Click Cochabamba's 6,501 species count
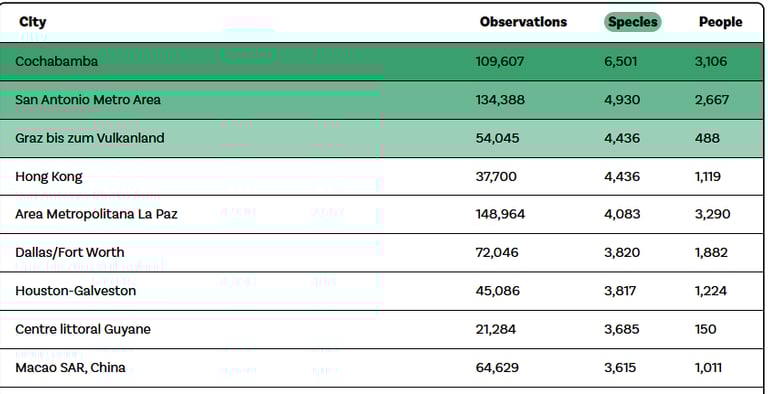 [621, 62]
